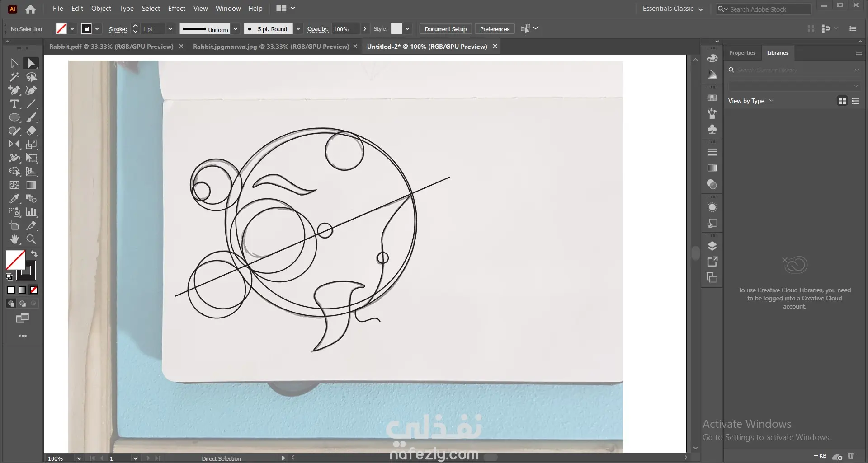The image size is (868, 463).
Task: Select the Warp tool
Action: [x=14, y=158]
